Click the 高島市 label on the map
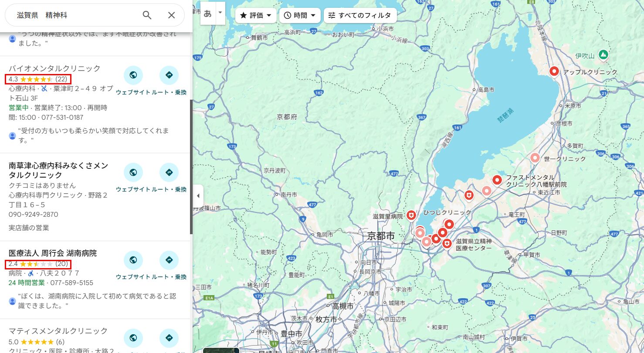 point(486,90)
